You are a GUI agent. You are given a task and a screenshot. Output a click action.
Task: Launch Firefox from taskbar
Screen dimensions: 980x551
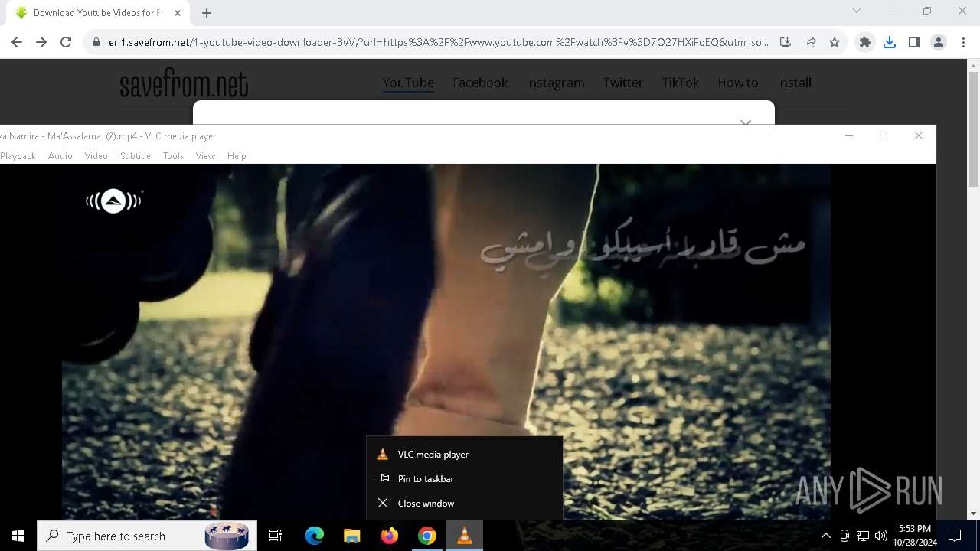[389, 536]
